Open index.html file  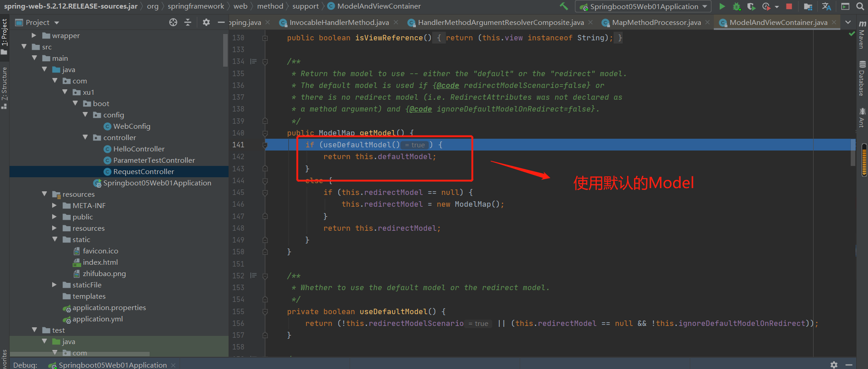point(100,262)
